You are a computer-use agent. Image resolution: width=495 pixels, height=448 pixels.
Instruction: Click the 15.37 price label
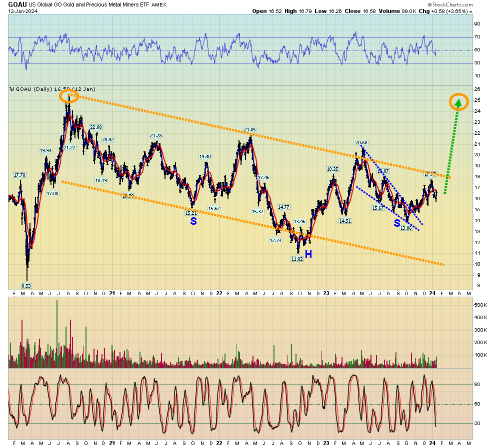click(257, 212)
